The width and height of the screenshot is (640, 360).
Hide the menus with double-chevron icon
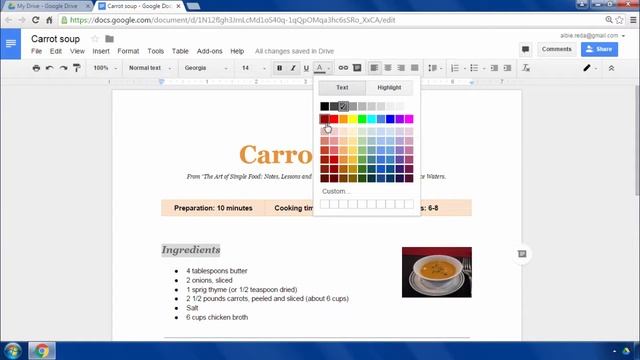[x=611, y=68]
